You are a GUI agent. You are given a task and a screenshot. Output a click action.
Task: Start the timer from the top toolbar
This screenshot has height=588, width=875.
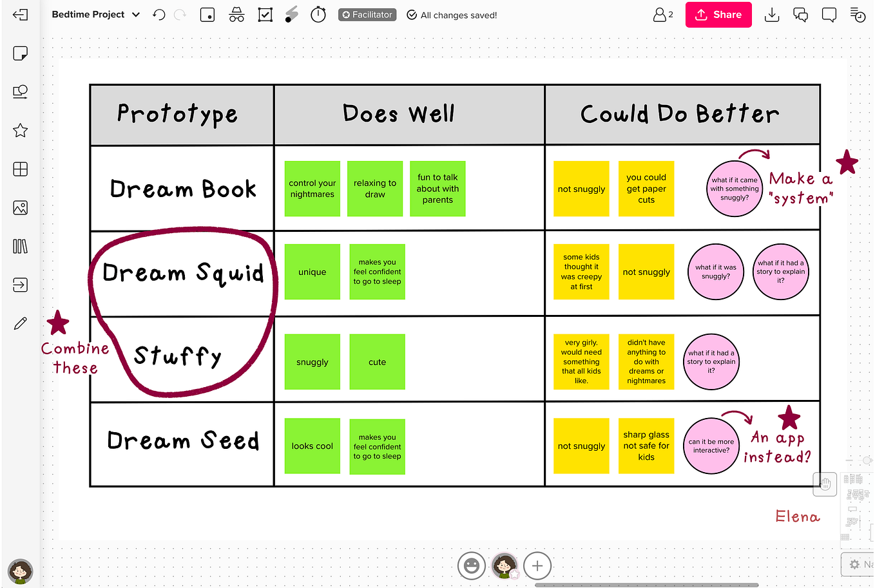click(x=318, y=14)
